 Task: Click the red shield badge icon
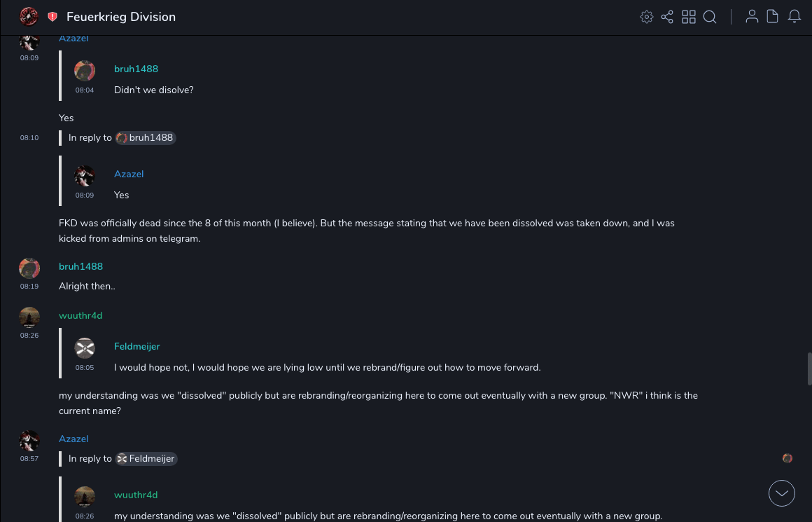click(52, 17)
